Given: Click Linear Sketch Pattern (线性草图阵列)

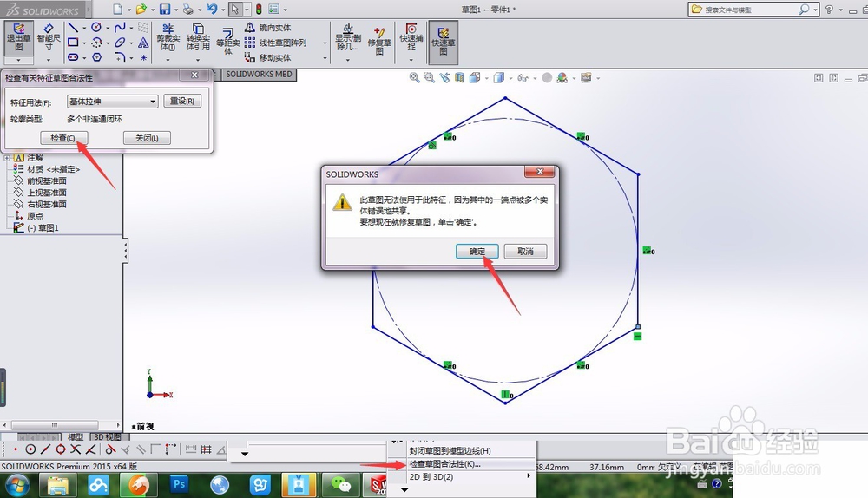Looking at the screenshot, I should (275, 43).
